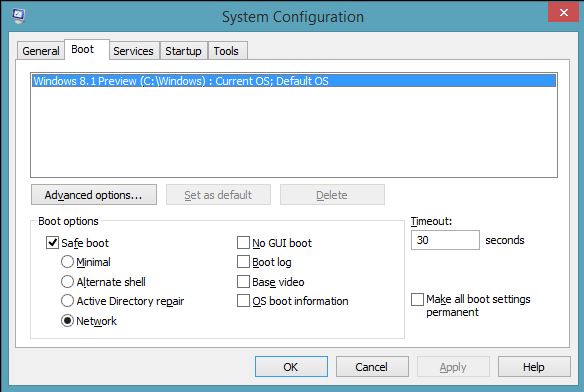
Task: Open Advanced options dialog
Action: 94,195
